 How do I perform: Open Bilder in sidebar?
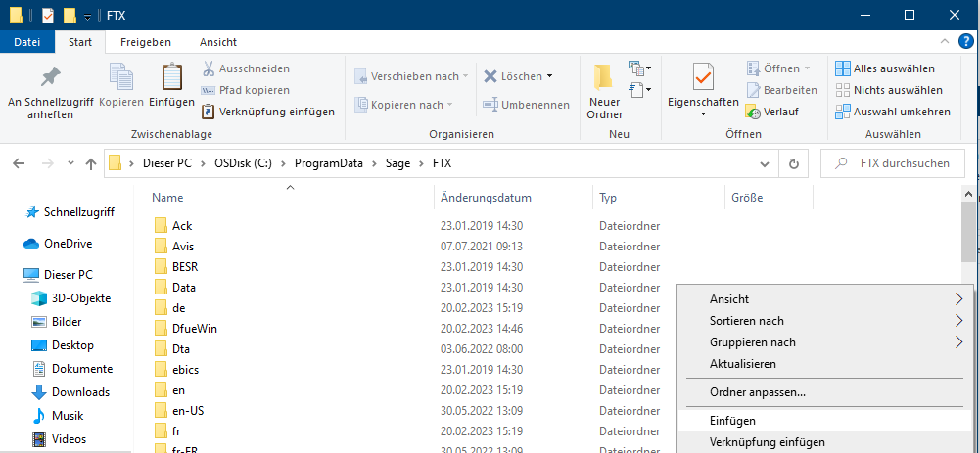(x=57, y=322)
